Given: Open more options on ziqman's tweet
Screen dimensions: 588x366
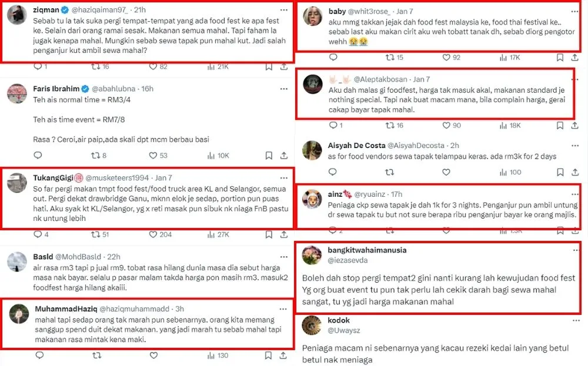Looking at the screenshot, I should click(284, 11).
